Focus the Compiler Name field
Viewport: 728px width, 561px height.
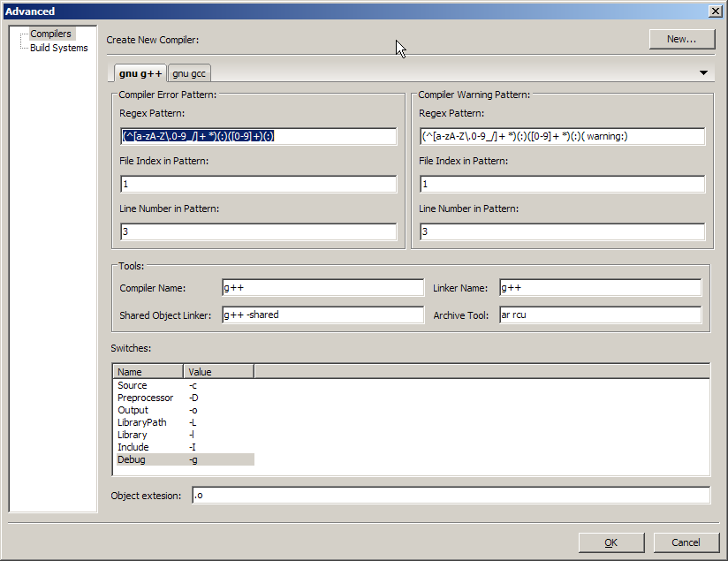point(322,288)
